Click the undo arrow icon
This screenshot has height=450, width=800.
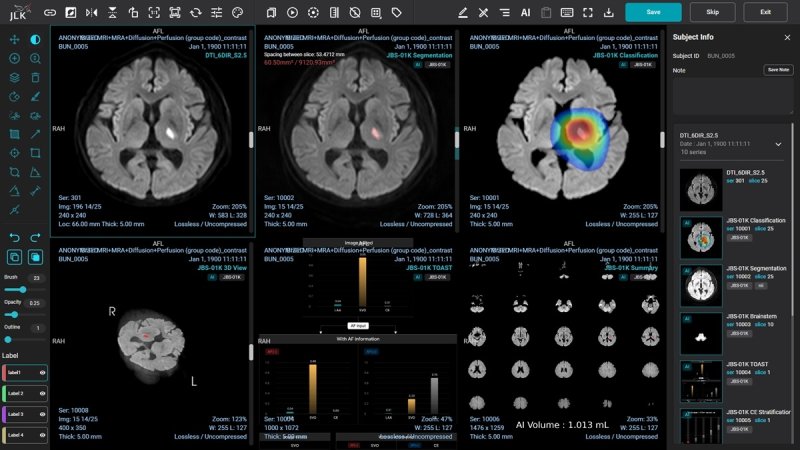[x=14, y=237]
